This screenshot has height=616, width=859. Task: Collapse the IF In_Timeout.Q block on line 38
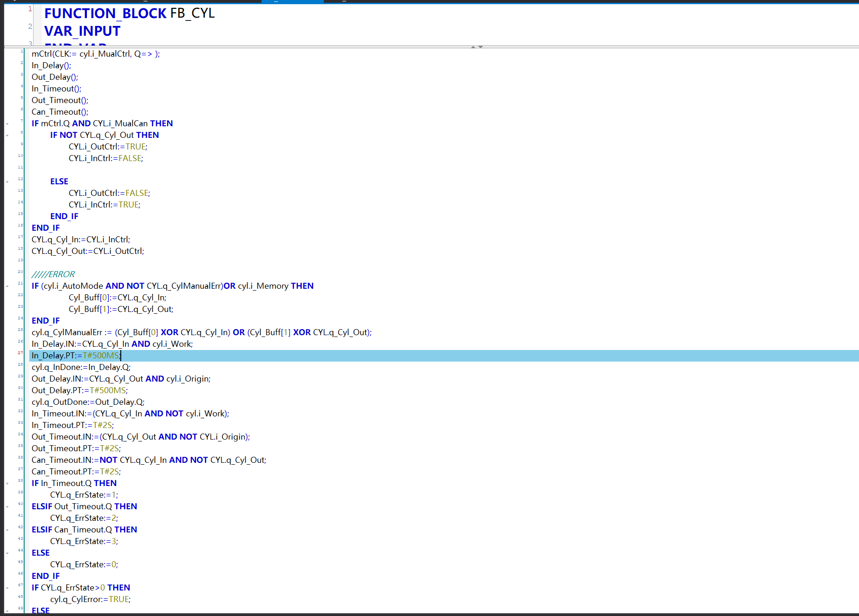click(7, 484)
